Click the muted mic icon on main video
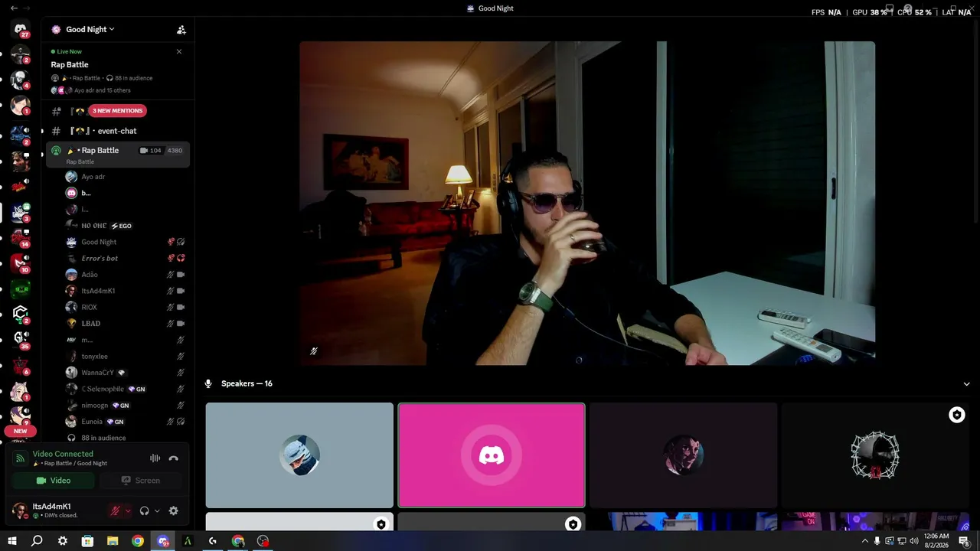Screen dimensions: 980x551 314,351
